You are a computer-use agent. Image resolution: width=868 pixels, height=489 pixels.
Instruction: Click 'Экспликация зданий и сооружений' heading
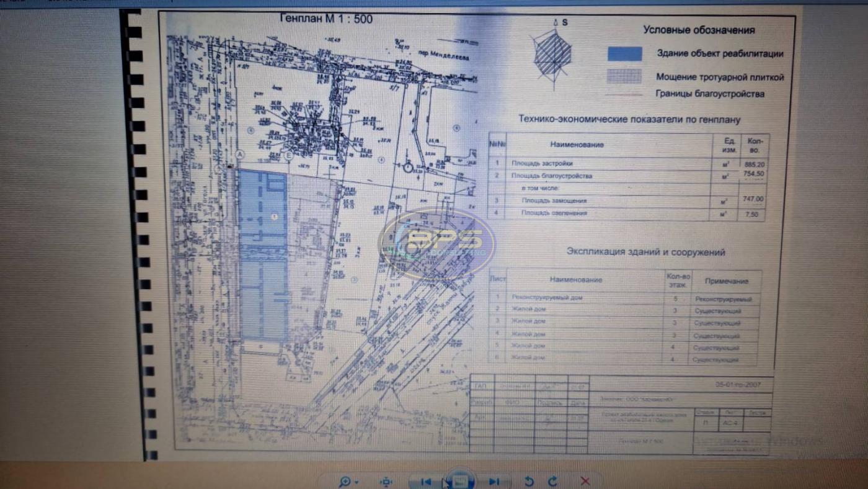pyautogui.click(x=645, y=253)
